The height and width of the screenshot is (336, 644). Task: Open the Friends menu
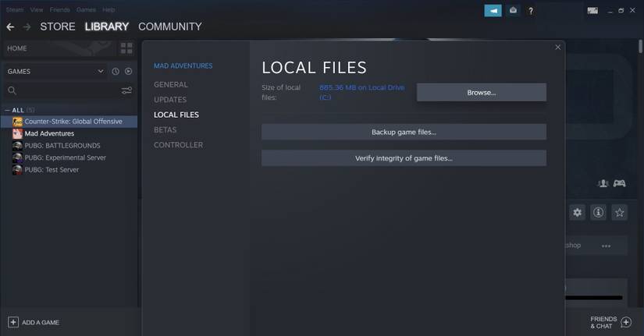point(59,10)
